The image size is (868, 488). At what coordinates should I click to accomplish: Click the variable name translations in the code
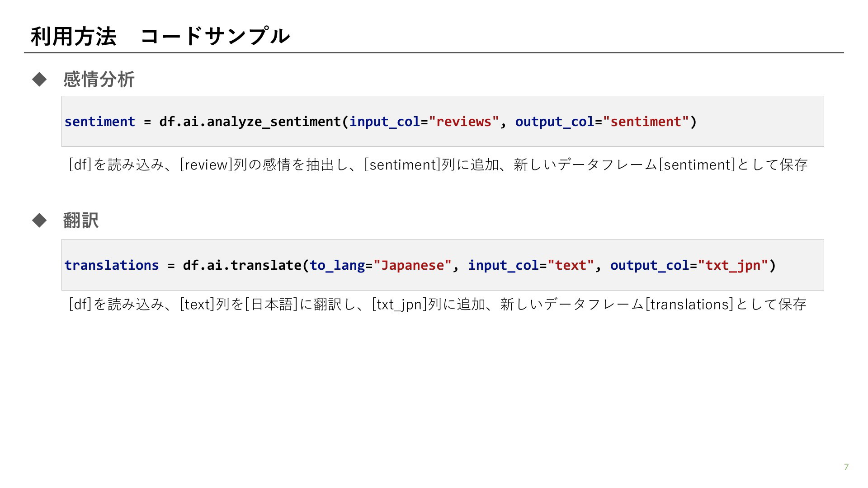tap(112, 265)
